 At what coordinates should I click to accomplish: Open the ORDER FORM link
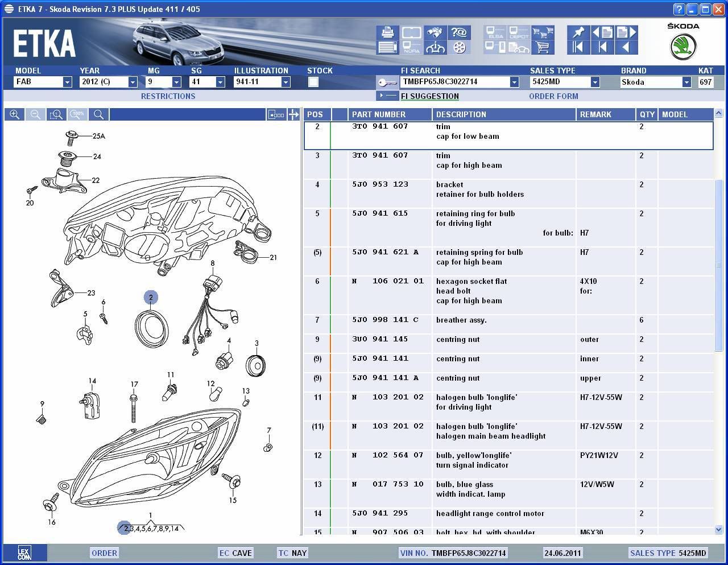point(553,96)
